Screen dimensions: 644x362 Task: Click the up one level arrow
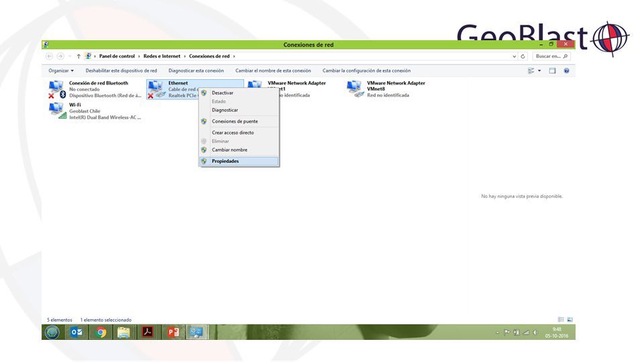pyautogui.click(x=78, y=56)
